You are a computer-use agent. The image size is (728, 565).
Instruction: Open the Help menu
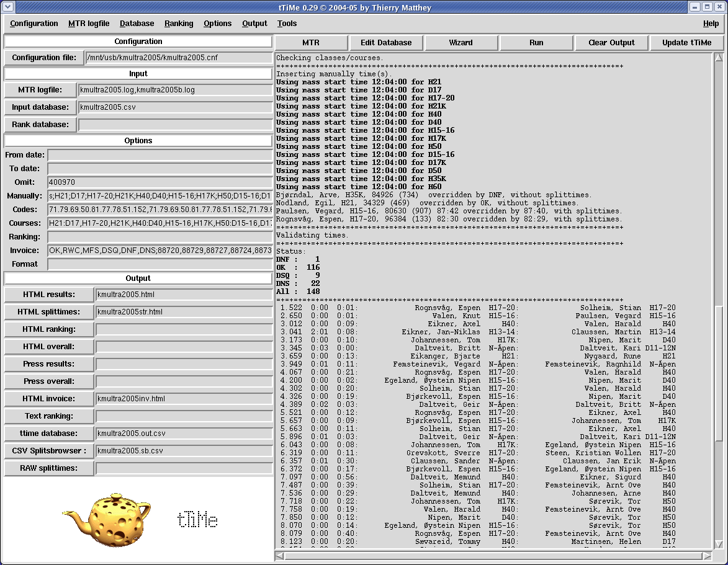click(711, 24)
